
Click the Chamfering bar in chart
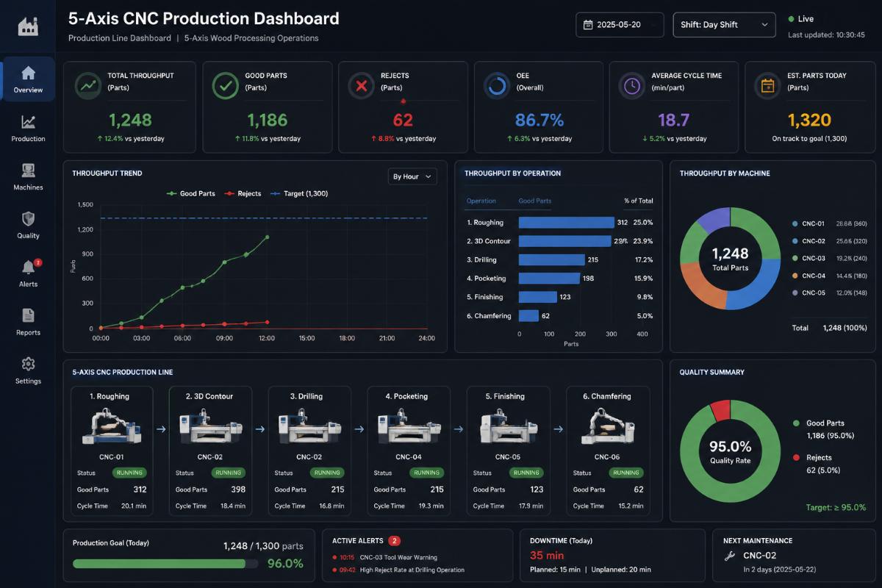(528, 315)
